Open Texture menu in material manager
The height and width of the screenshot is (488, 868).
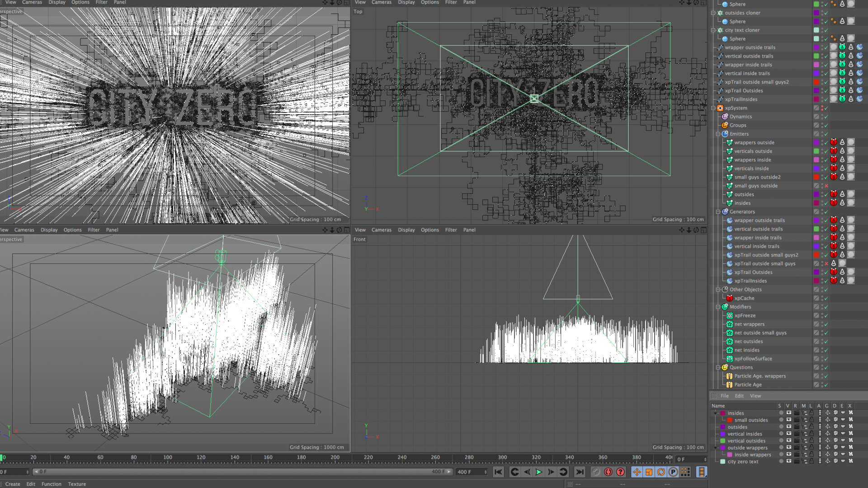77,484
